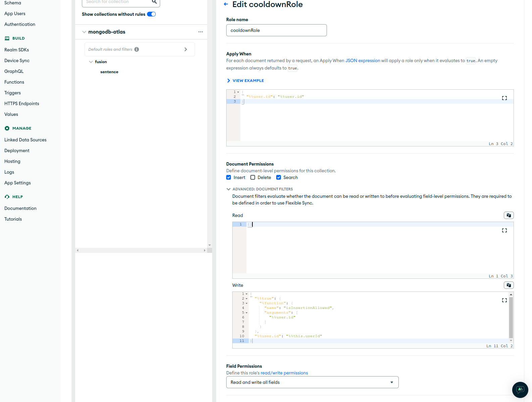Open Linked Data Sources
Screen dimensions: 532x402
25,140
